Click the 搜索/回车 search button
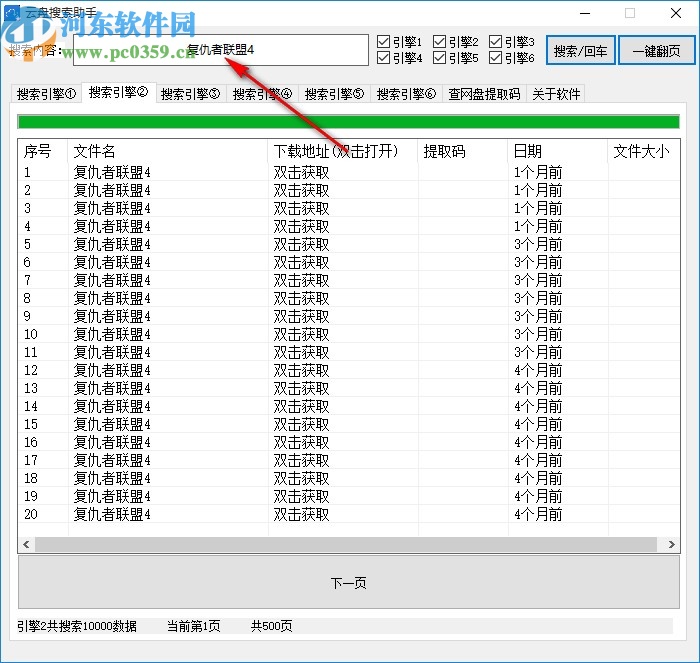This screenshot has width=700, height=663. (580, 50)
